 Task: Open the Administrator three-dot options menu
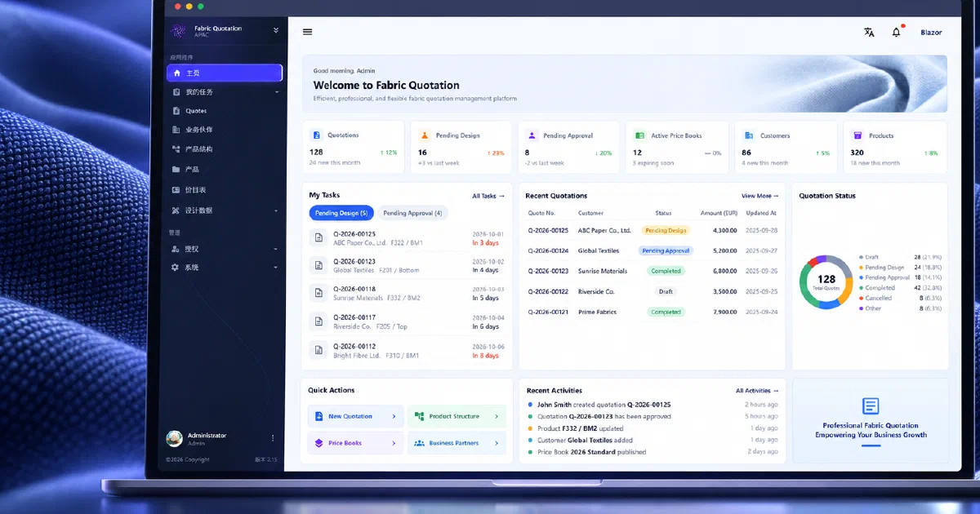tap(273, 438)
